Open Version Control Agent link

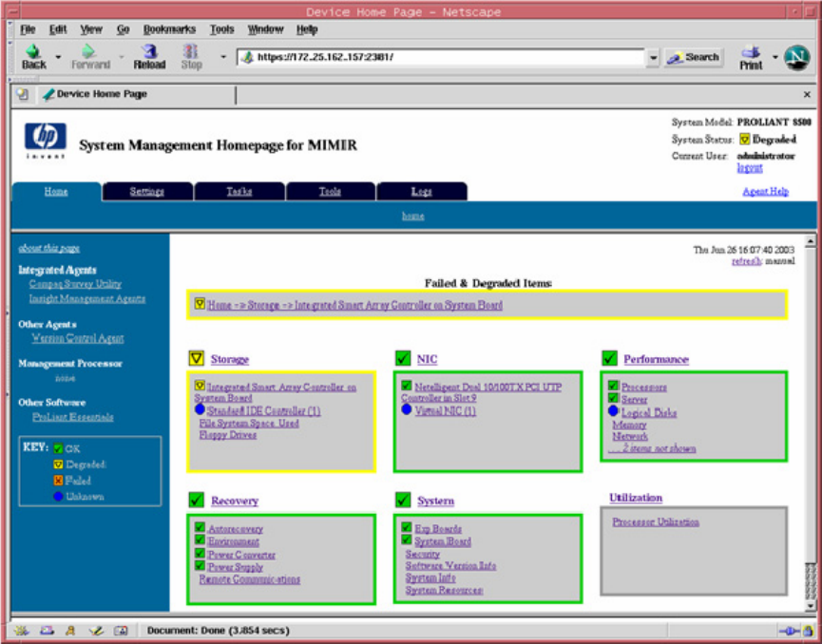click(x=78, y=338)
